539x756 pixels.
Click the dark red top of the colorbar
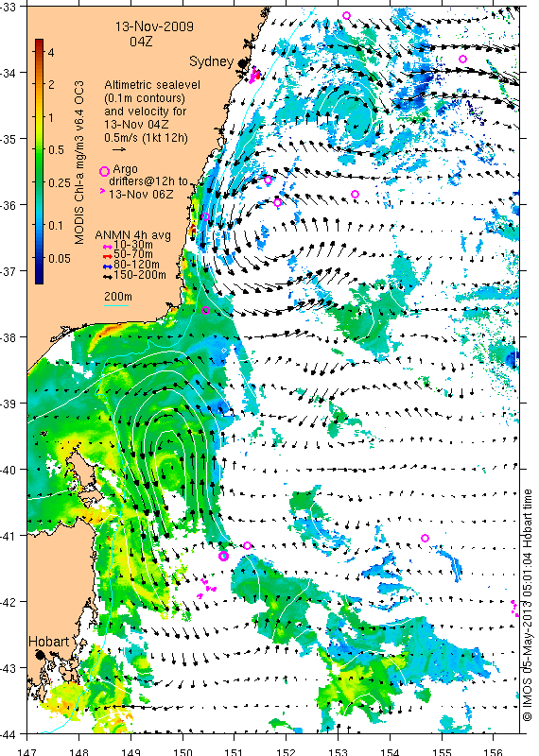pos(39,43)
